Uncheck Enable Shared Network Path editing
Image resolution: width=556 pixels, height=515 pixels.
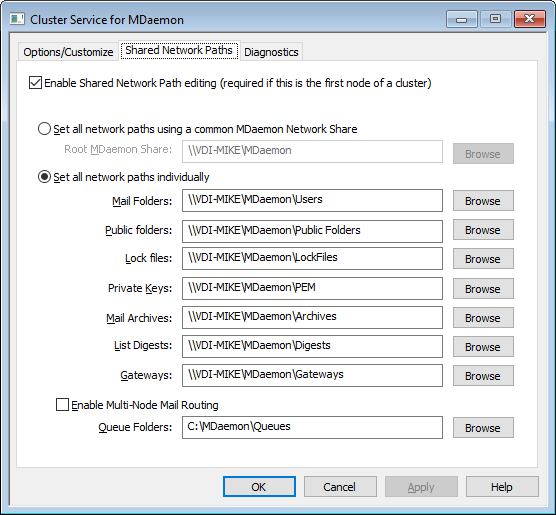coord(35,83)
